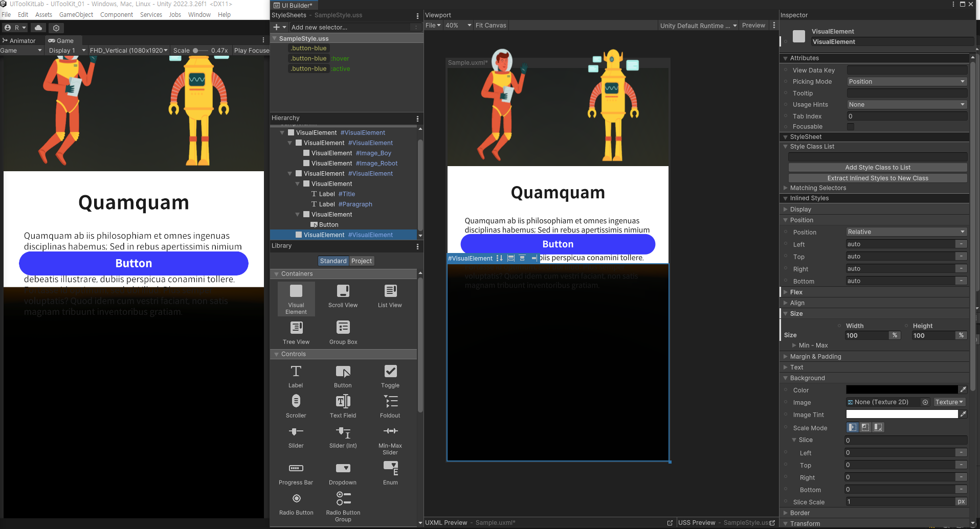Toggle the Focusable checkbox
Viewport: 980px width, 529px height.
851,127
